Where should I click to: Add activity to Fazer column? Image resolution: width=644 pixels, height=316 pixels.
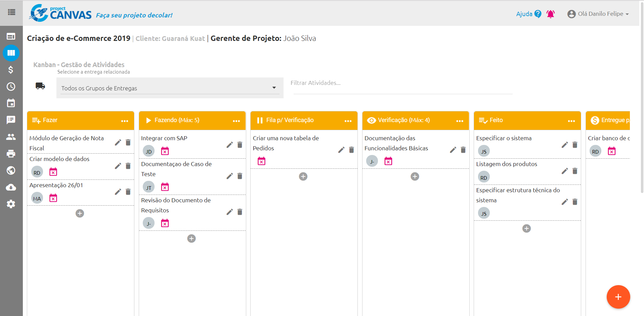(x=80, y=213)
